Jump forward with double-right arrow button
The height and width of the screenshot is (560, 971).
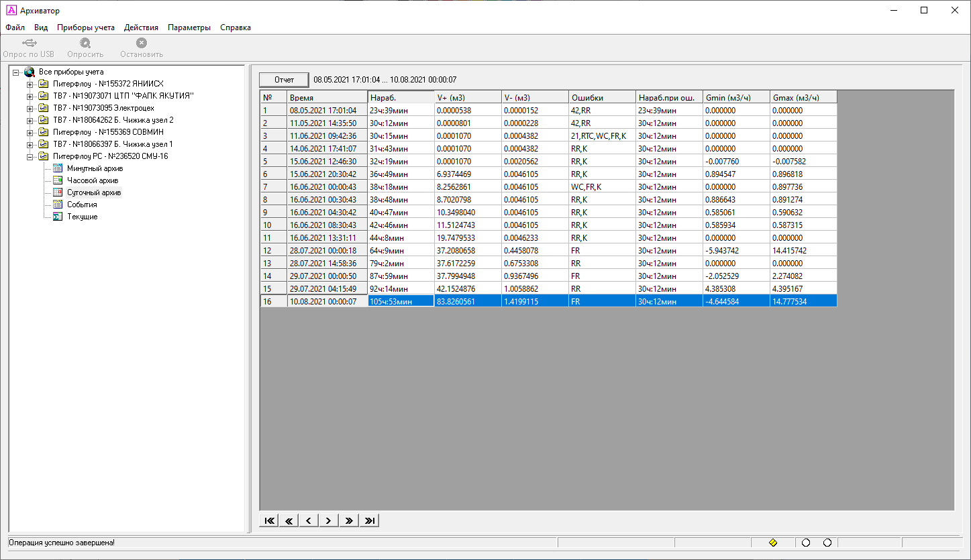point(349,520)
